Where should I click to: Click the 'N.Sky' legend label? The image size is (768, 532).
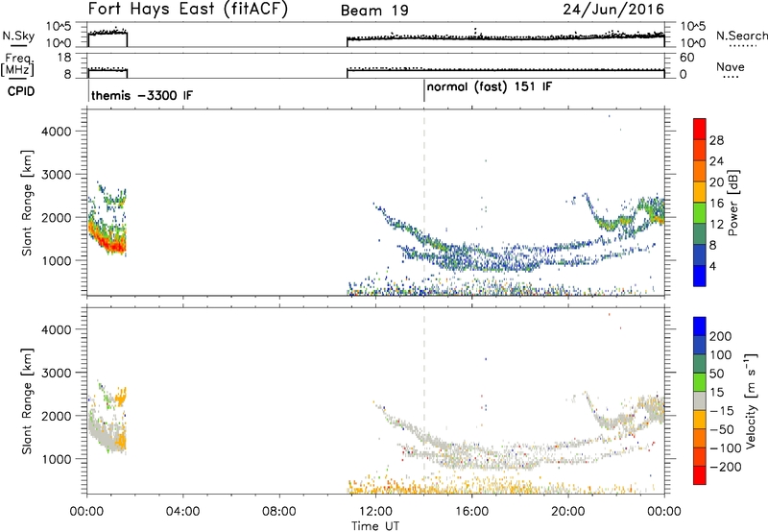pos(18,36)
